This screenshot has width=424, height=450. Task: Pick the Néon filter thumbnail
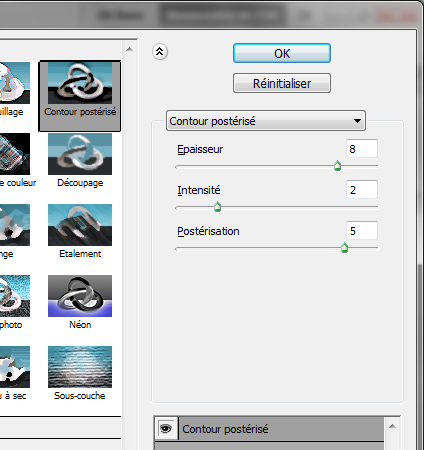tap(80, 296)
